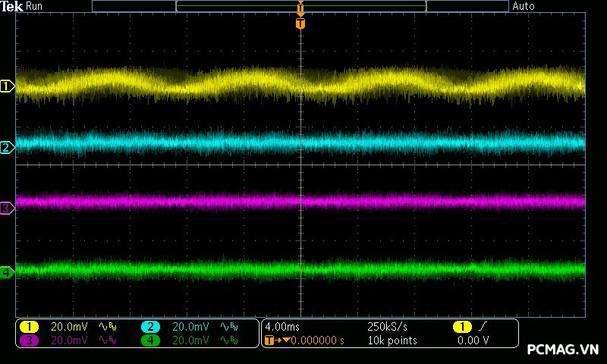The width and height of the screenshot is (607, 364).
Task: Click the cyan channel 2 ground marker
Action: (x=7, y=147)
